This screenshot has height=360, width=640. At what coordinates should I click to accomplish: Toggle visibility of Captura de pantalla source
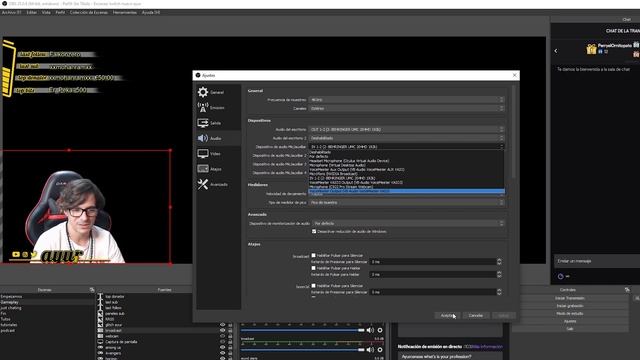[x=223, y=342]
